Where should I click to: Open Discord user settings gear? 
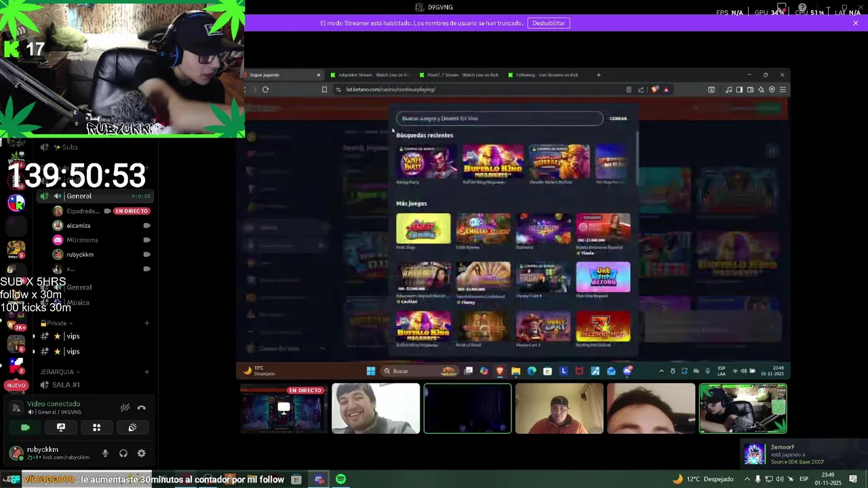coord(141,453)
